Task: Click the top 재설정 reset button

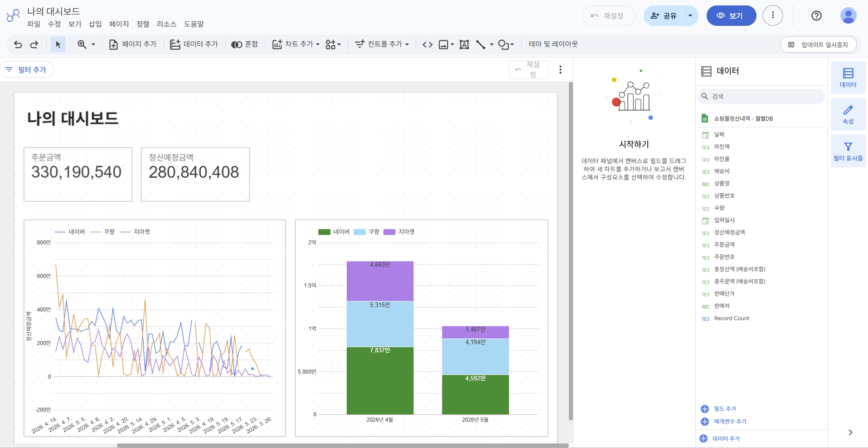Action: point(609,16)
